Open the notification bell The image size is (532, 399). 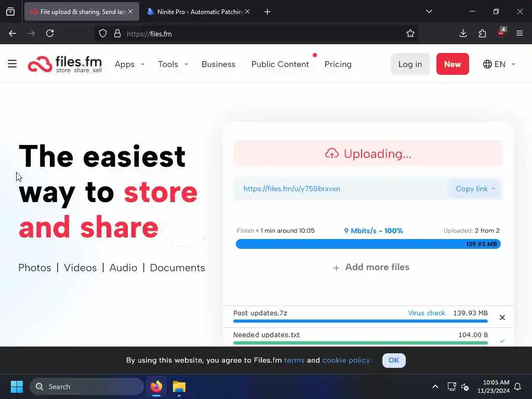point(517,387)
